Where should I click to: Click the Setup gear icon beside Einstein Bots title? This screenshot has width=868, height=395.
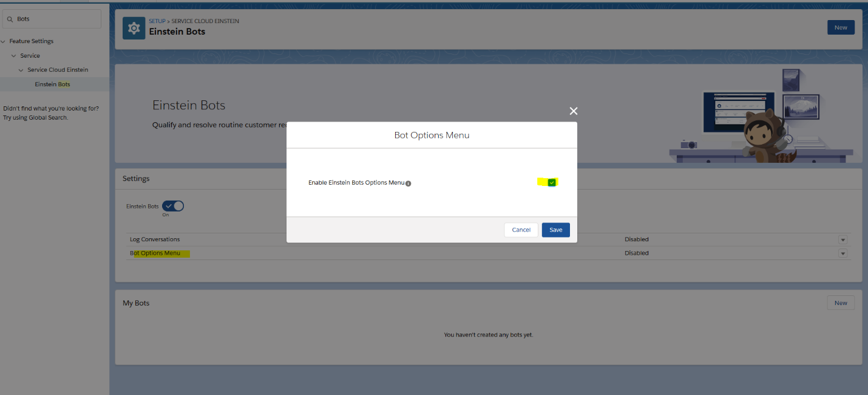(x=134, y=28)
